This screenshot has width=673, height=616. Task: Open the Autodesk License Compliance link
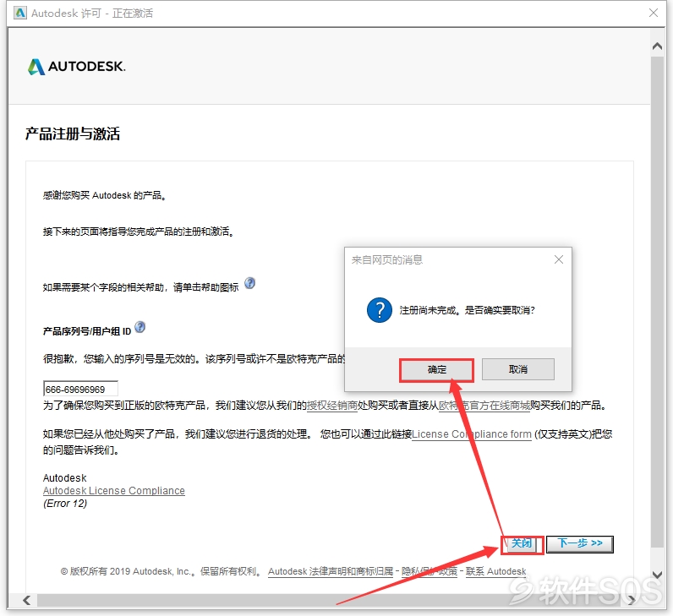pos(114,491)
